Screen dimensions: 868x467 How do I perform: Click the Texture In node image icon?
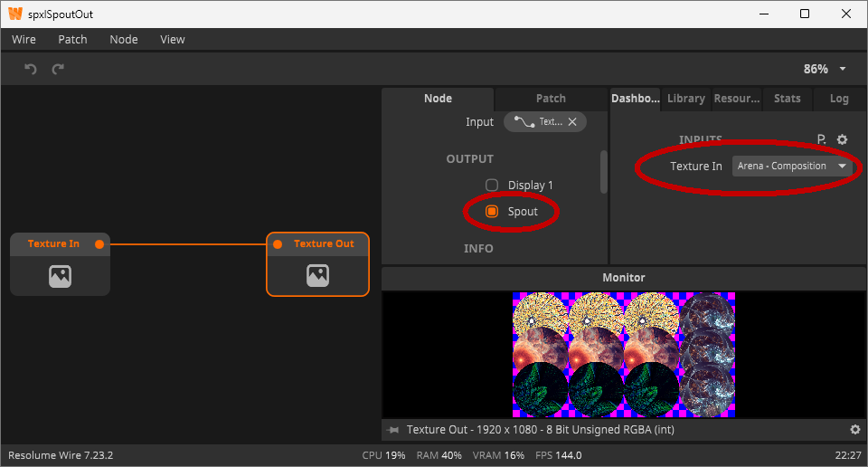coord(60,277)
